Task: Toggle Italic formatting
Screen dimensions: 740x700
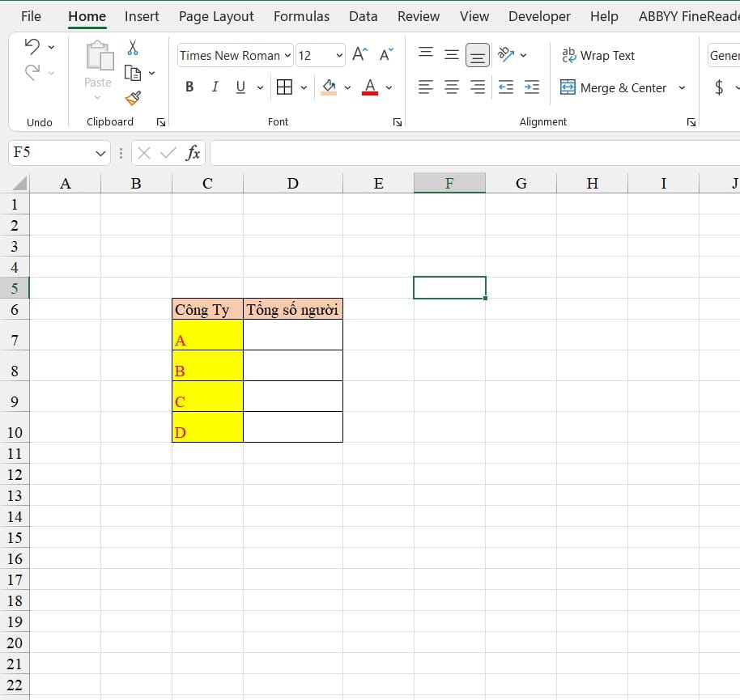Action: coord(215,87)
